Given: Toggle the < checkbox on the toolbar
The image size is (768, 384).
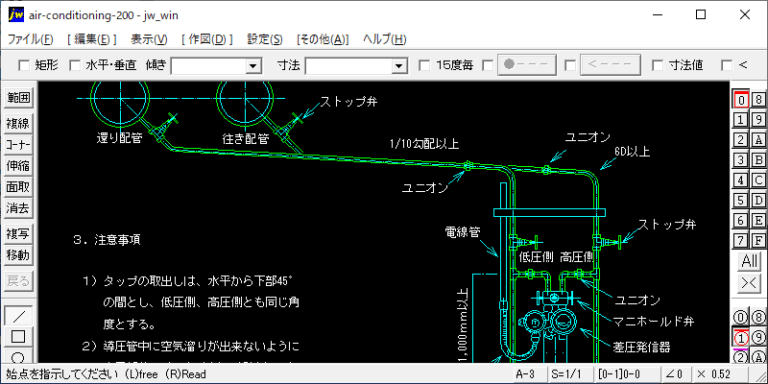Looking at the screenshot, I should click(727, 65).
